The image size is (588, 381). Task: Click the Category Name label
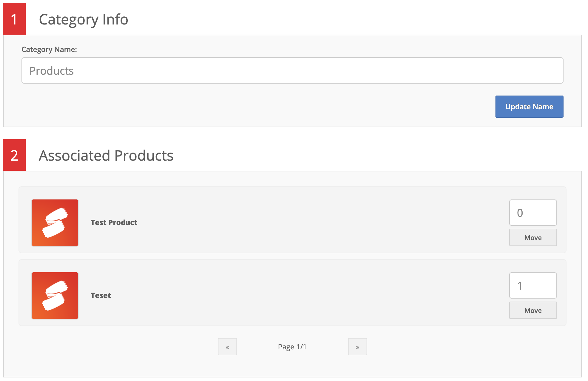pyautogui.click(x=49, y=49)
